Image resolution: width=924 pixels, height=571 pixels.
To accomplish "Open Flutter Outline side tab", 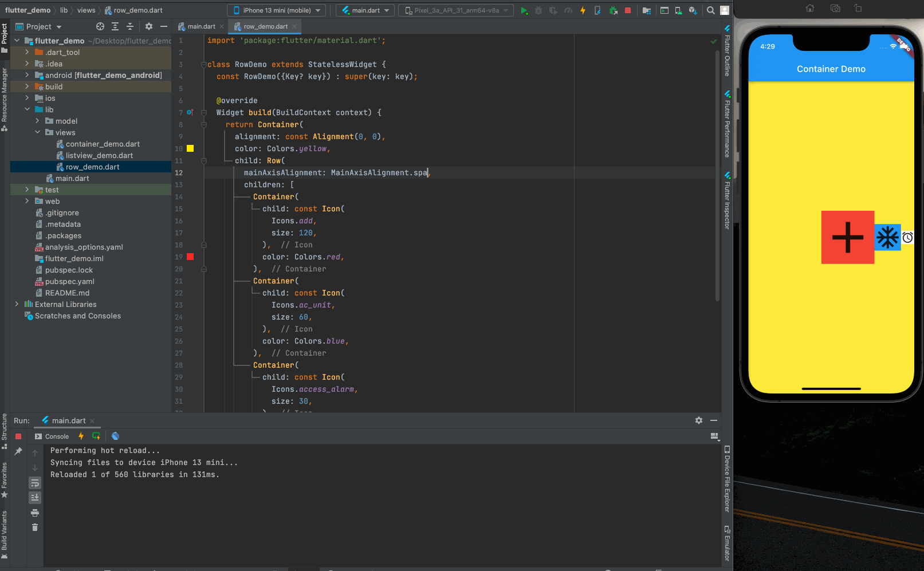I will click(x=727, y=50).
